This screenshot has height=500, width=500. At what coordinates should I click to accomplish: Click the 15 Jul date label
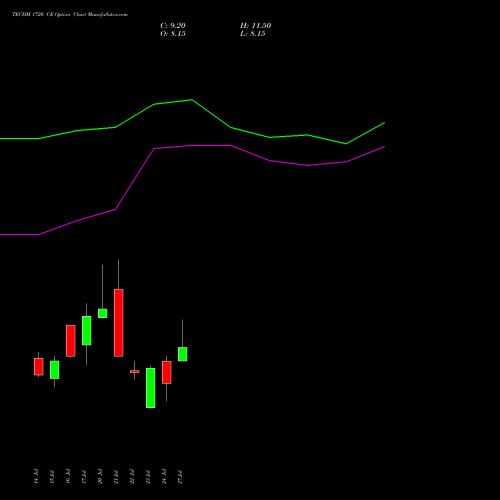(x=52, y=476)
